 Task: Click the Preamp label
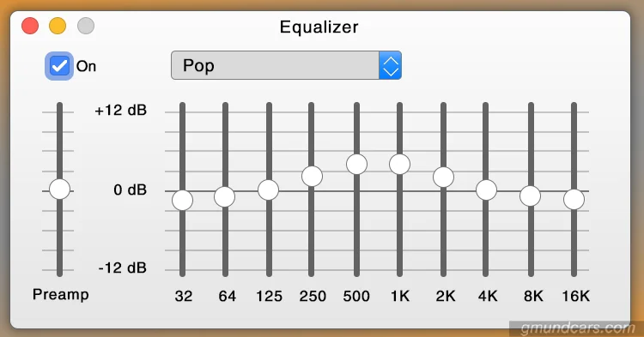[61, 295]
